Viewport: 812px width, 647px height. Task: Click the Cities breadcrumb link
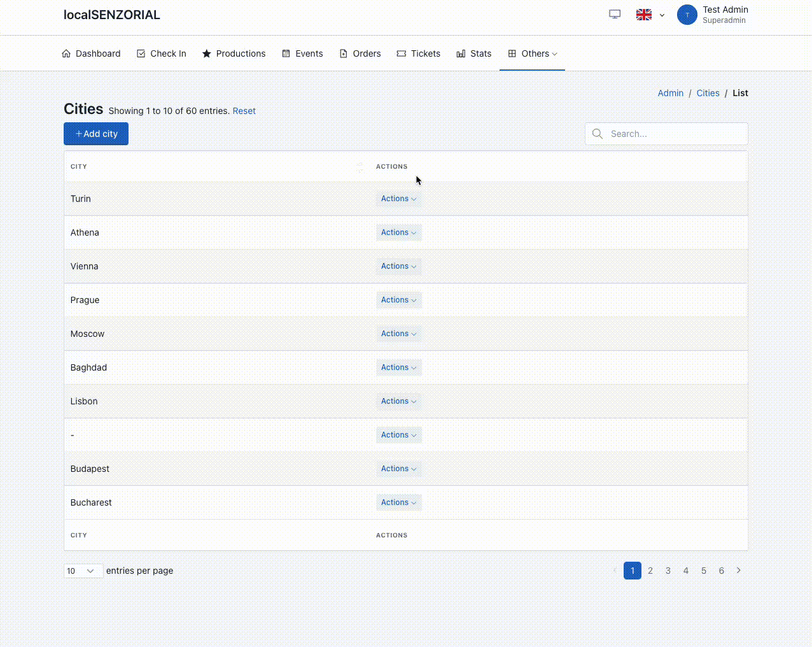[708, 93]
